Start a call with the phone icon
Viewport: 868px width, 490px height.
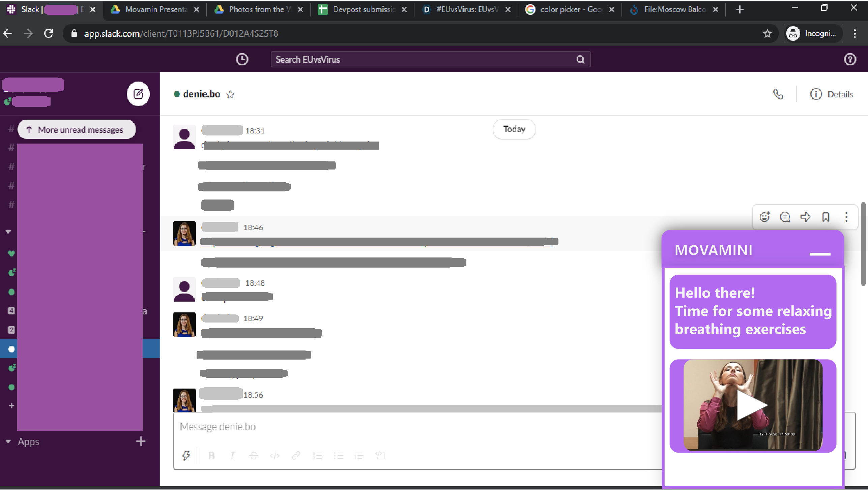(778, 94)
